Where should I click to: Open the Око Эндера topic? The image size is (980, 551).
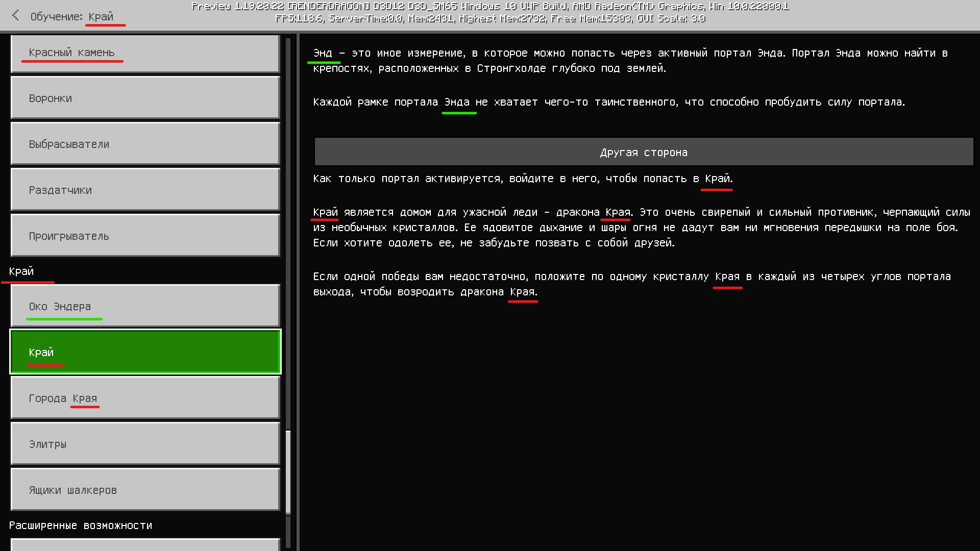(145, 307)
